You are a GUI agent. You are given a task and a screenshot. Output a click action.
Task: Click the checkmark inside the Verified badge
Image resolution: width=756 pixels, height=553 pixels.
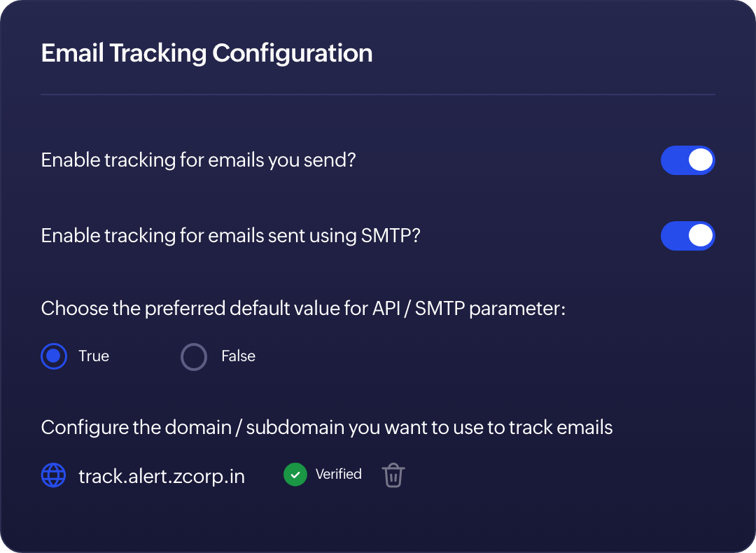click(x=295, y=474)
